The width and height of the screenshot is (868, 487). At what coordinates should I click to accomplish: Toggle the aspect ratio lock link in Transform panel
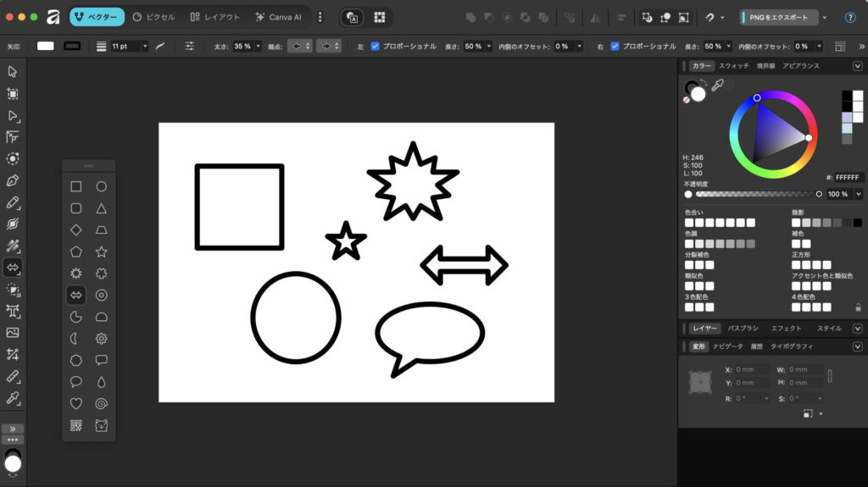(x=830, y=376)
